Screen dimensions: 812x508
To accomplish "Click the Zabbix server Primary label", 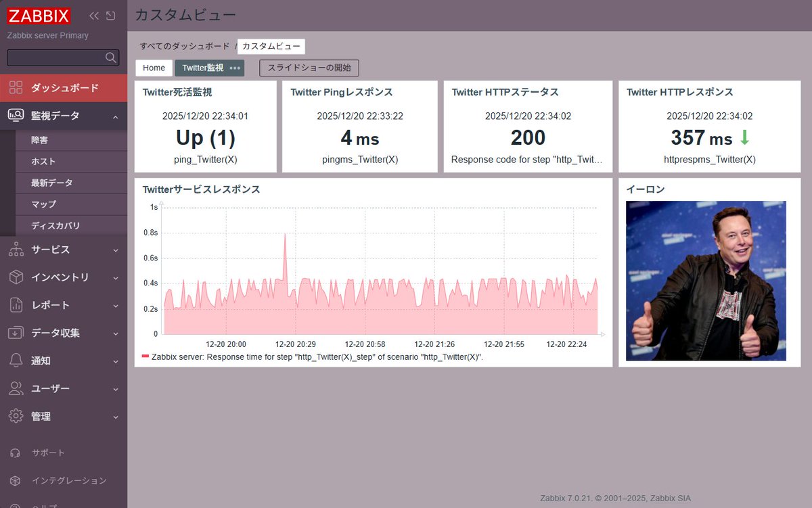I will point(48,35).
